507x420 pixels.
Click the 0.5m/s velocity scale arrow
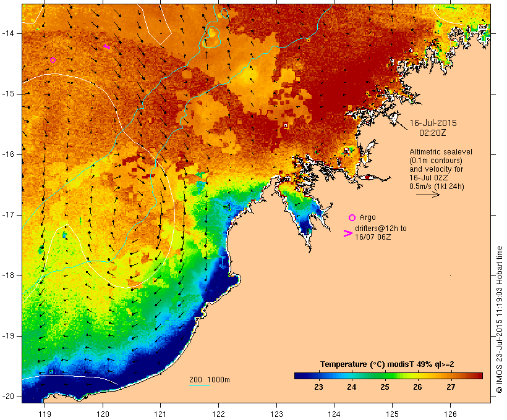428,195
